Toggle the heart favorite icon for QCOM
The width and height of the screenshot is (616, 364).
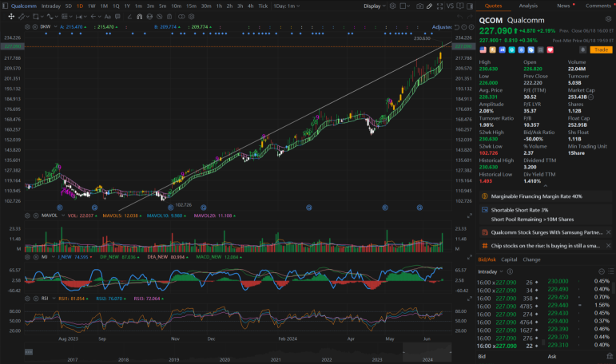[x=550, y=49]
